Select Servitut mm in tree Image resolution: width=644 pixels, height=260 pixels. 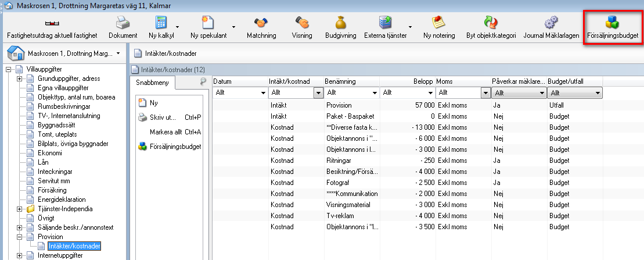[54, 181]
